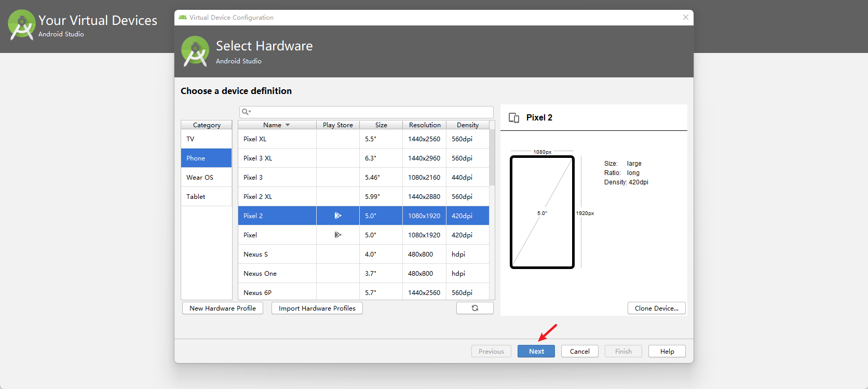Click the 5.46" size cell
The image size is (868, 389).
pos(381,177)
